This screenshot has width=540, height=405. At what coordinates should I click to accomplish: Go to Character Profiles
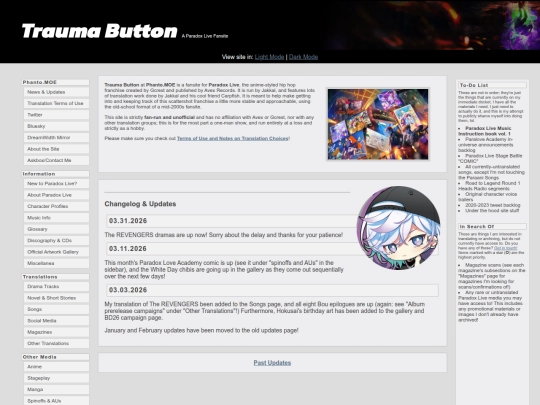tap(56, 206)
